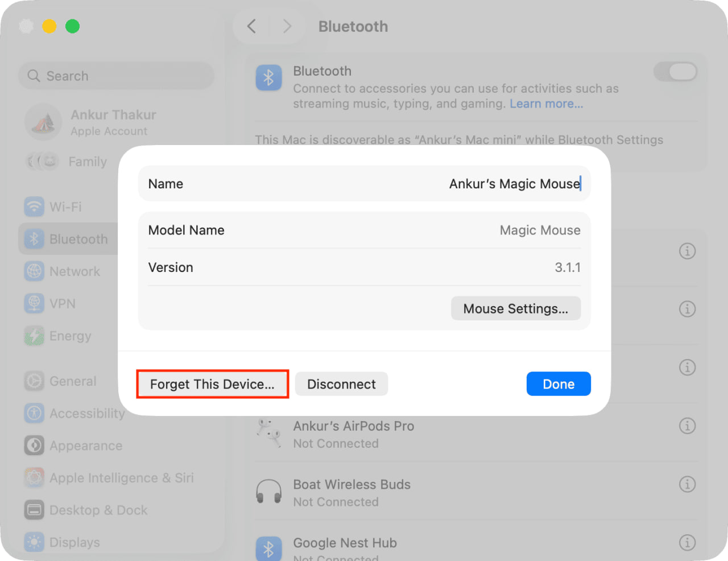Click the Disconnect button

(341, 384)
